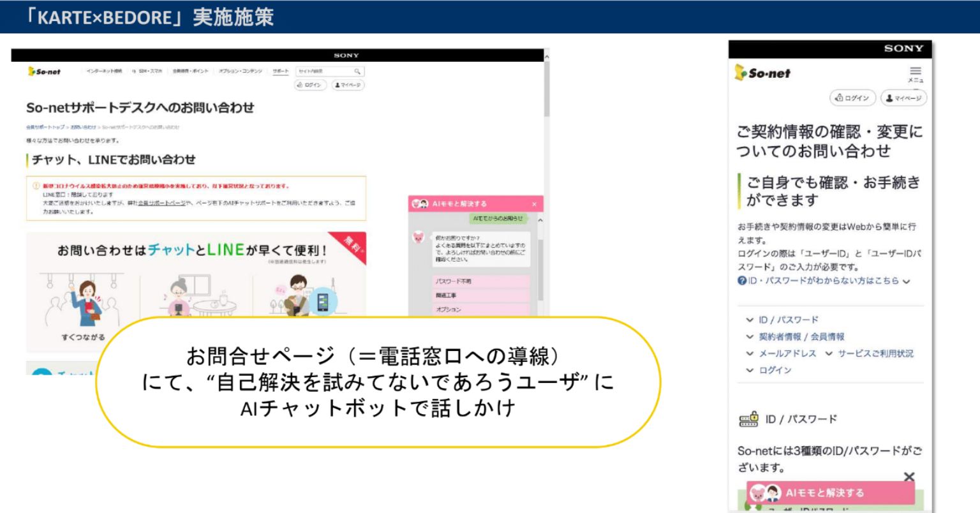This screenshot has width=980, height=513.
Task: Click the SONY logo on mobile page
Action: click(x=903, y=48)
